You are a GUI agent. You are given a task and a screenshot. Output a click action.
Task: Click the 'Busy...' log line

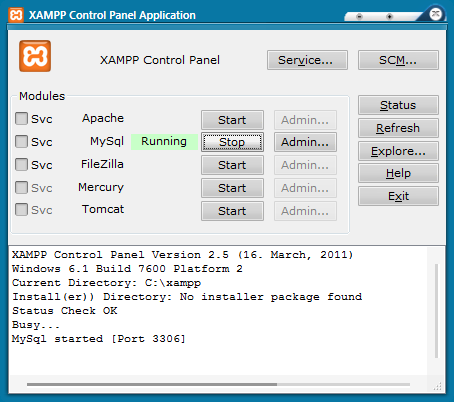(36, 325)
